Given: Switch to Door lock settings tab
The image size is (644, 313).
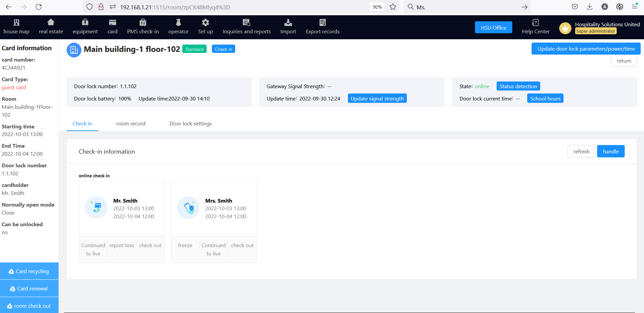Looking at the screenshot, I should pyautogui.click(x=190, y=124).
